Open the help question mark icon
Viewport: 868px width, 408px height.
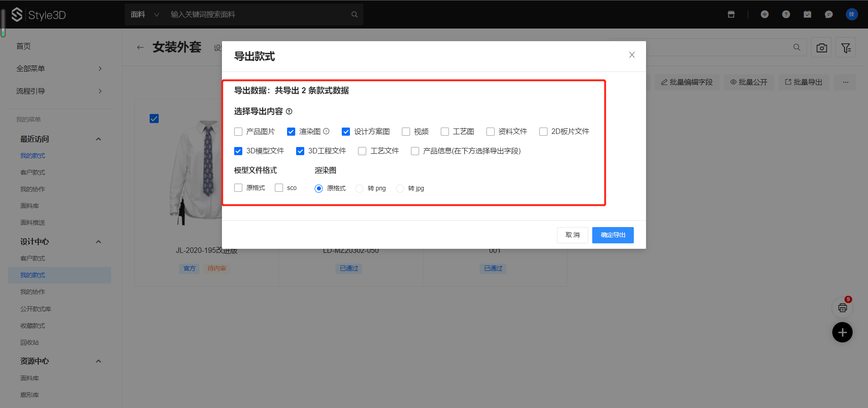[786, 14]
